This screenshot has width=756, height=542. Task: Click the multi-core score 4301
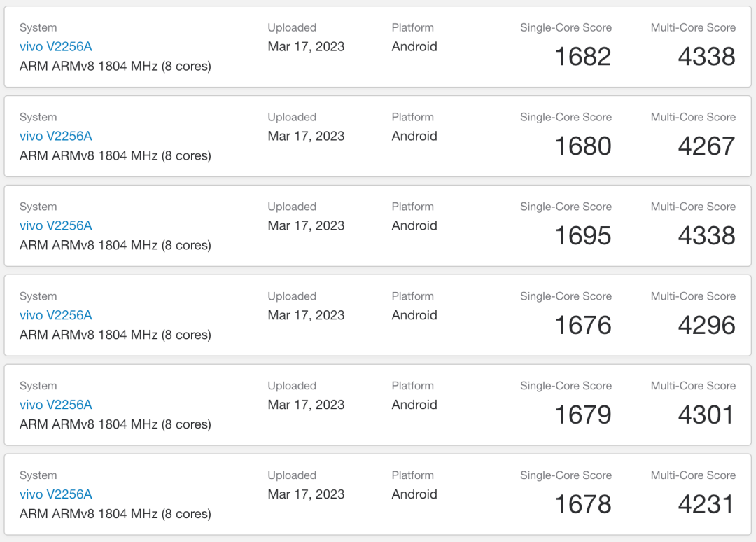click(706, 415)
